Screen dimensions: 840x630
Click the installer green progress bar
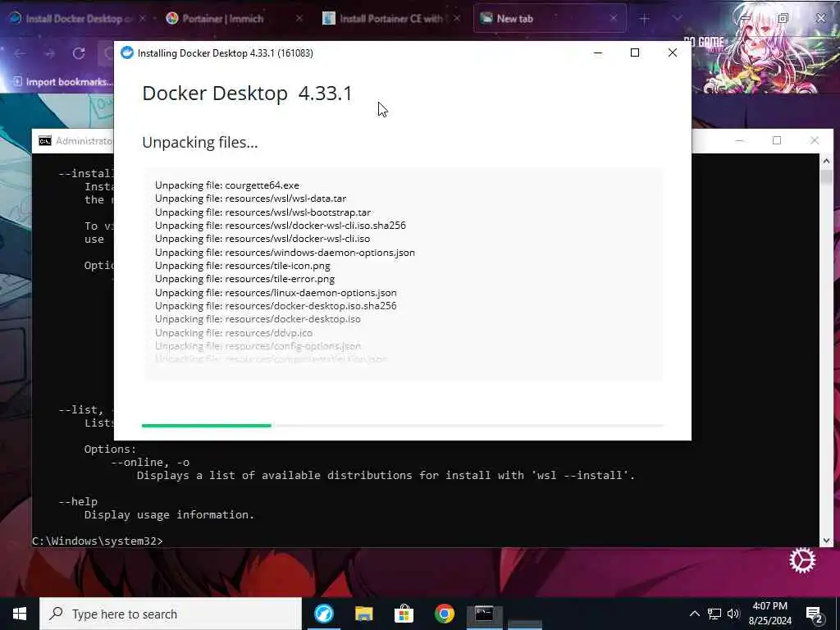coord(206,426)
